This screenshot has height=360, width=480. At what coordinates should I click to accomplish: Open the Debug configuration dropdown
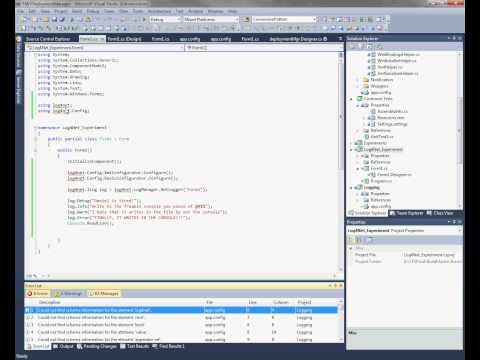tap(165, 20)
